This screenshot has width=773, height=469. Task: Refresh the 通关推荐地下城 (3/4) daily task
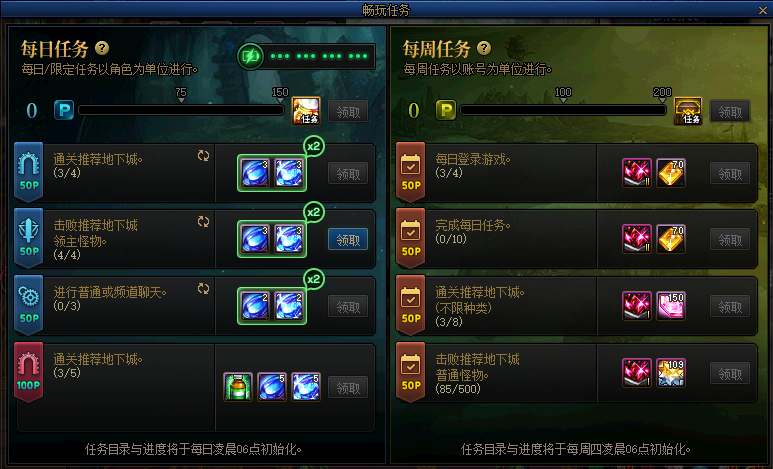coord(203,156)
